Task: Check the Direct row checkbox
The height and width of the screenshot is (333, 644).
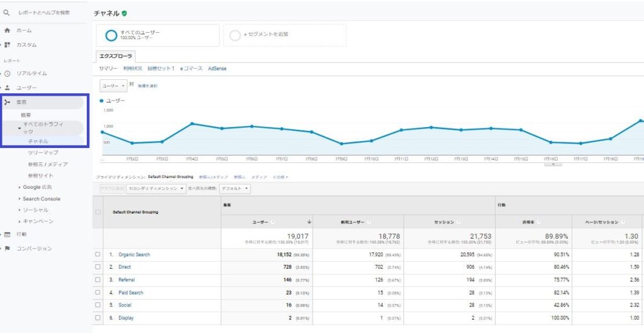Action: (97, 267)
